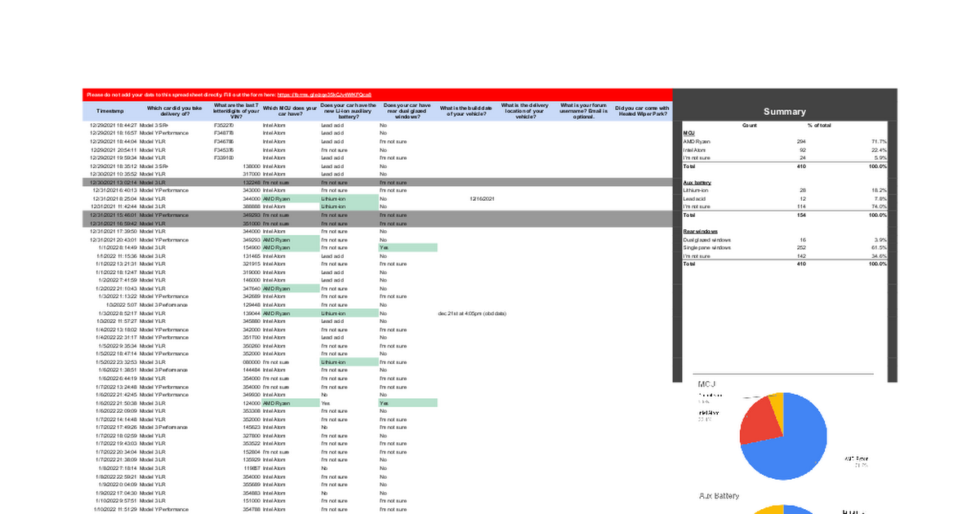Screen dimensions: 980x514
Task: Select the Timestamp column header
Action: 110,110
